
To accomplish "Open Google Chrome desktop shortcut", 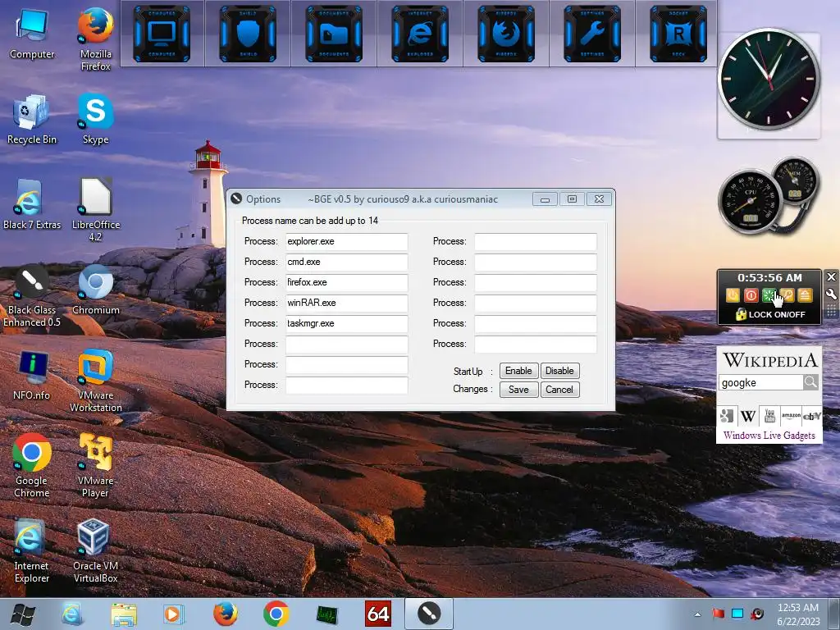I will click(x=32, y=466).
